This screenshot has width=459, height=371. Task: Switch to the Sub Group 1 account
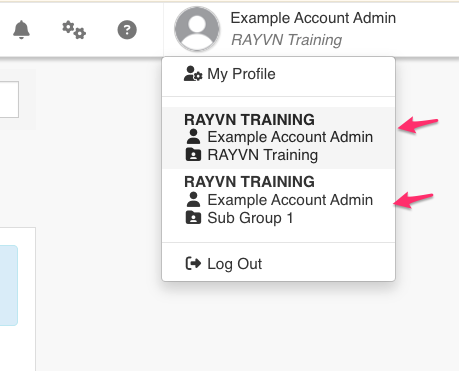278,200
